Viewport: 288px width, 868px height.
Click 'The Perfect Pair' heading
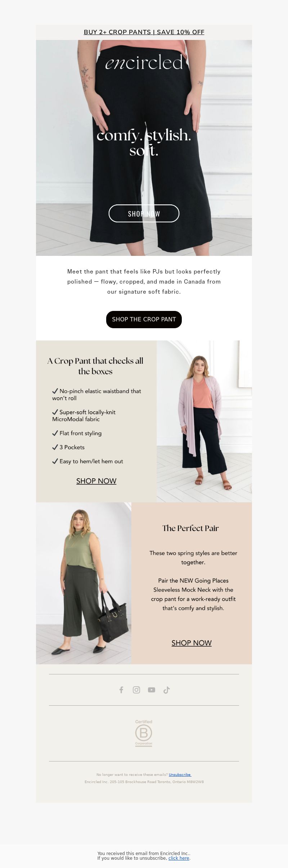point(190,528)
